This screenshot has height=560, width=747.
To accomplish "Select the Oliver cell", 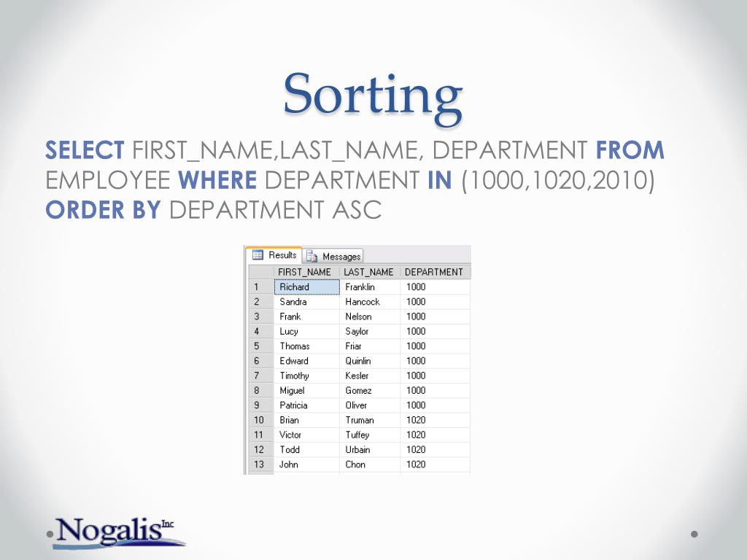I will 370,405.
